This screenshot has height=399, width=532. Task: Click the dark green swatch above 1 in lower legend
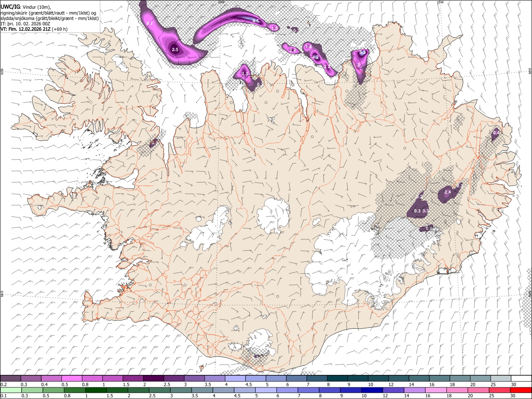click(x=96, y=390)
